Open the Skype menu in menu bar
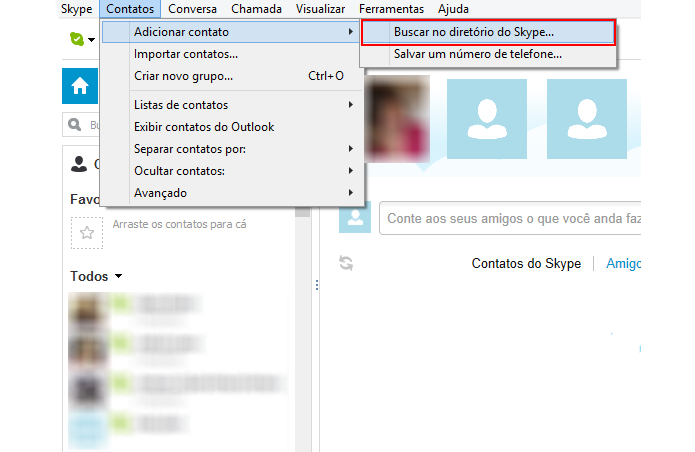Screen dimensions: 695x452 click(76, 9)
